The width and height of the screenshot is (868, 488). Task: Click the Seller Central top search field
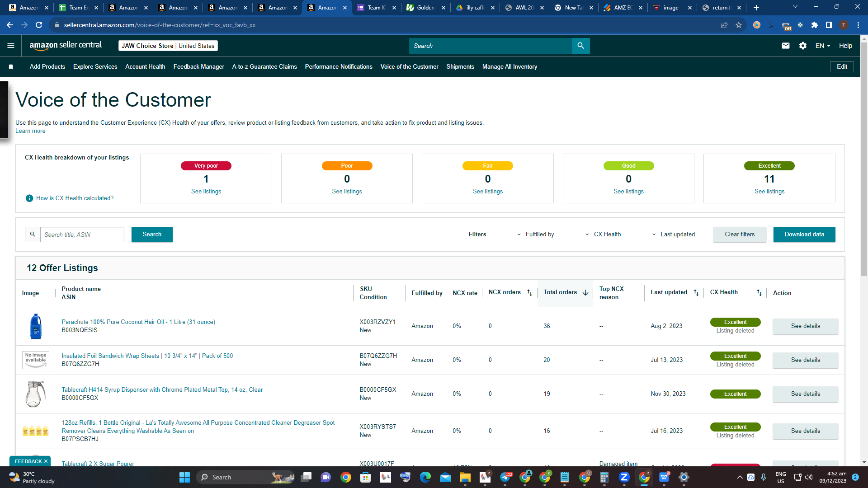tap(491, 46)
